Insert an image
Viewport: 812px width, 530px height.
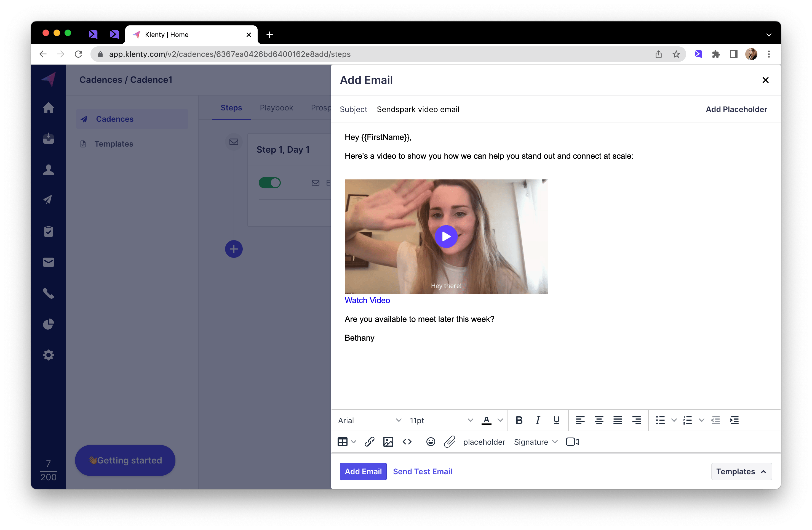388,442
